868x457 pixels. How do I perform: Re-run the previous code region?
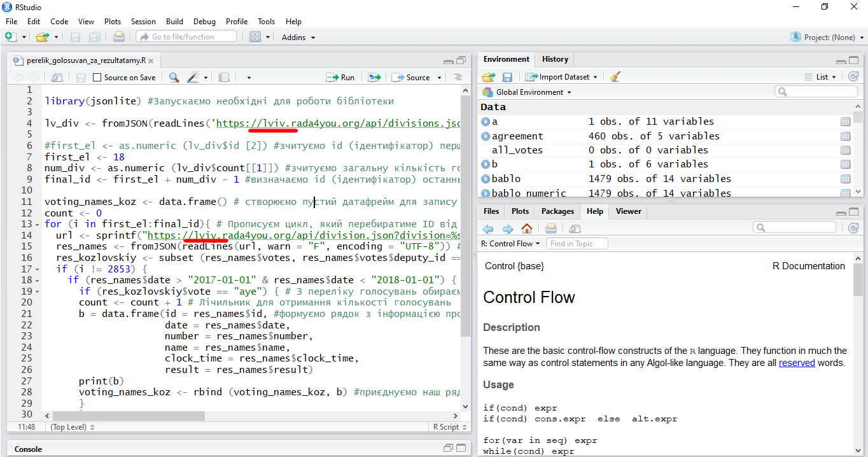click(x=374, y=77)
